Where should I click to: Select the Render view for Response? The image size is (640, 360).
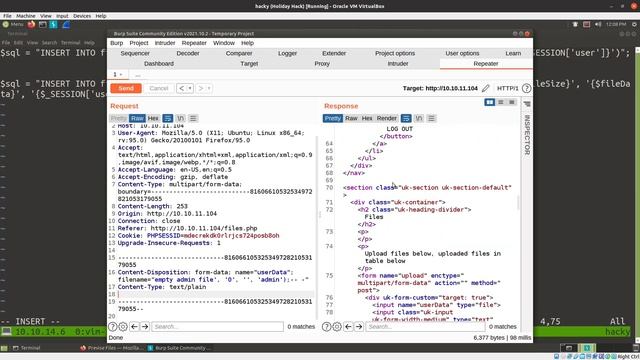pos(387,118)
